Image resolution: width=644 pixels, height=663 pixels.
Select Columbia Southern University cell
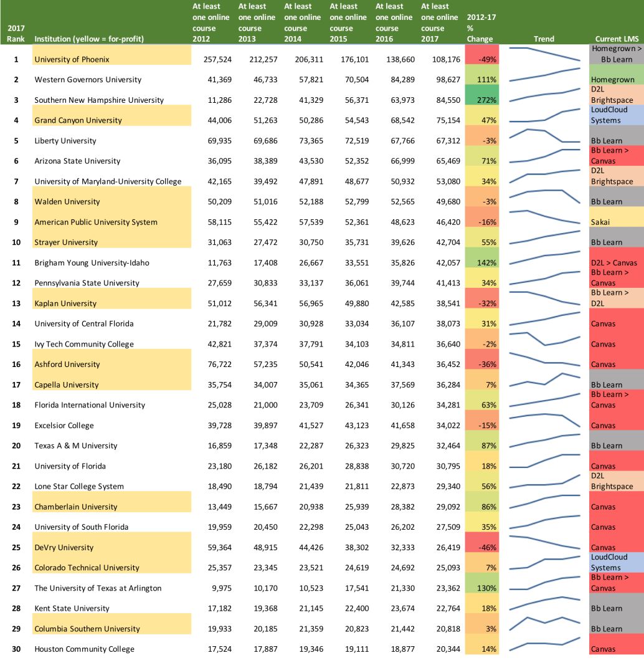(x=111, y=624)
